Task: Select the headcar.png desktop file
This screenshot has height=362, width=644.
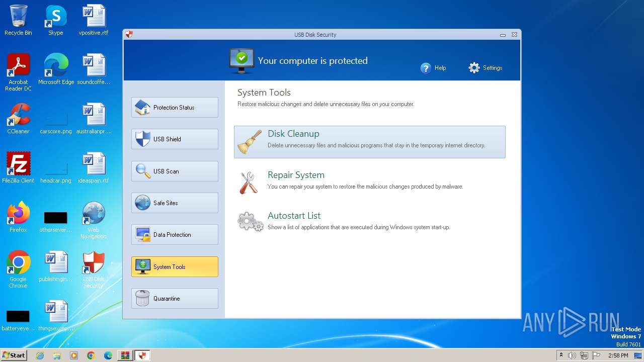Action: [x=56, y=171]
